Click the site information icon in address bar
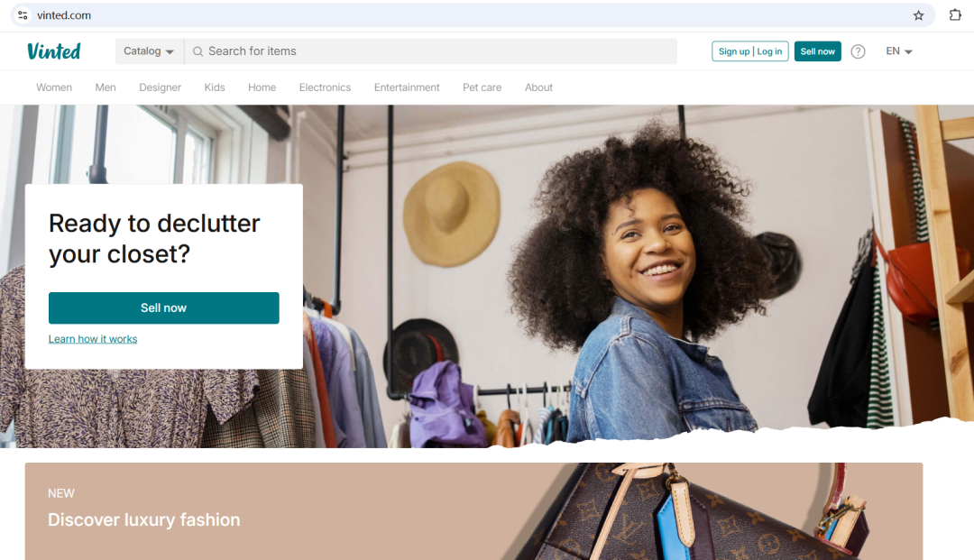 [23, 15]
